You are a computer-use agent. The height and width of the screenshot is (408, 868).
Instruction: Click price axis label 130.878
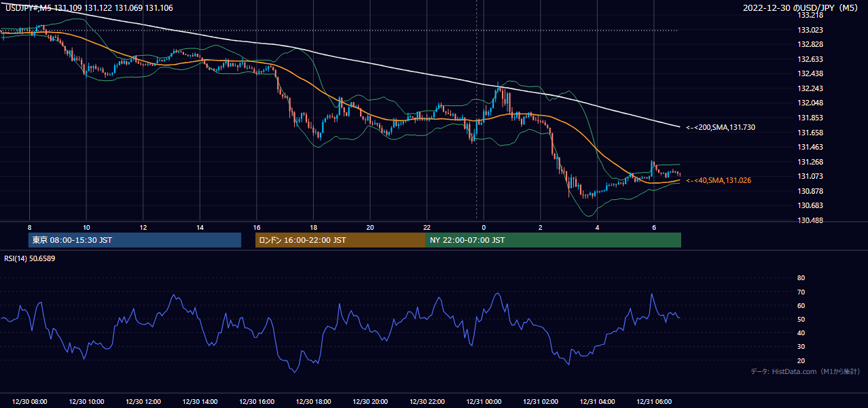(x=809, y=191)
